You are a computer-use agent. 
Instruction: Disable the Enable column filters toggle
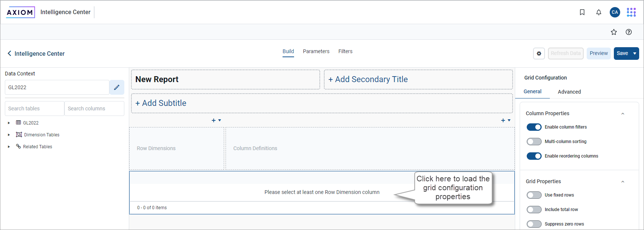pos(534,127)
